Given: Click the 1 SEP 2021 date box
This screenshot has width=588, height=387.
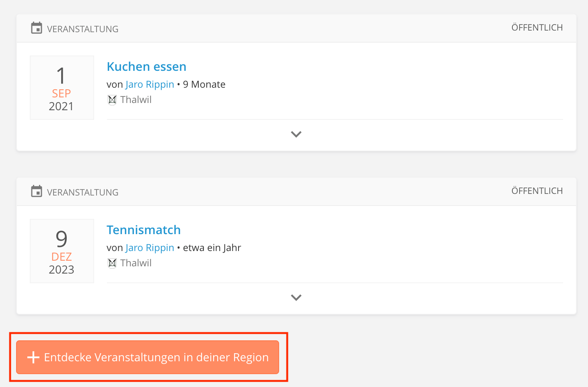Looking at the screenshot, I should 62,88.
